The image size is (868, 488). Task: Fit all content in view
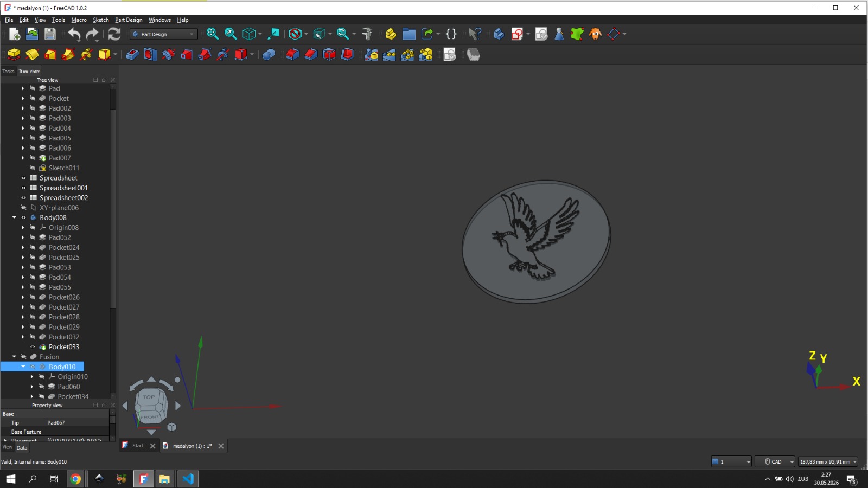coord(212,34)
